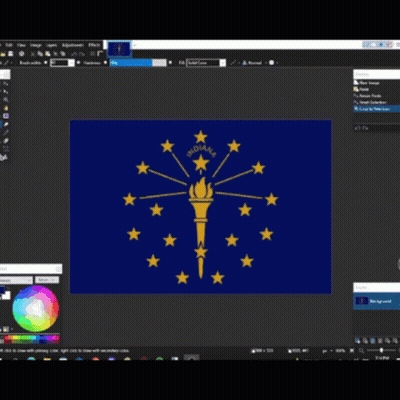Image resolution: width=400 pixels, height=400 pixels.
Task: Toggle the Layers window button
Action: (x=380, y=44)
